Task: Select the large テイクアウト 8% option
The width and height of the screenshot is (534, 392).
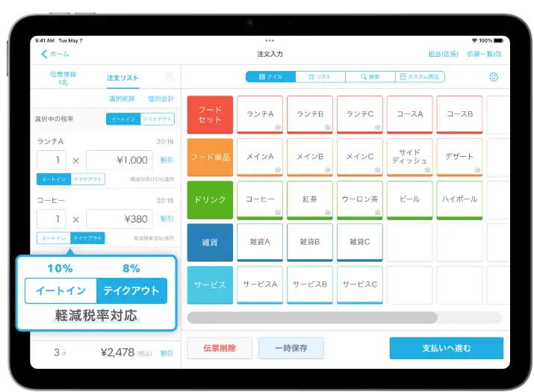Action: (131, 290)
